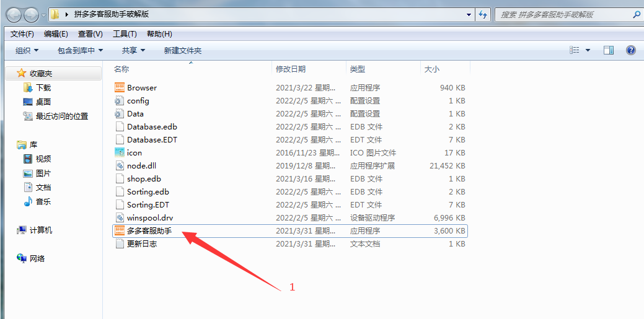
Task: Click the 新建文件夹 button
Action: click(182, 51)
